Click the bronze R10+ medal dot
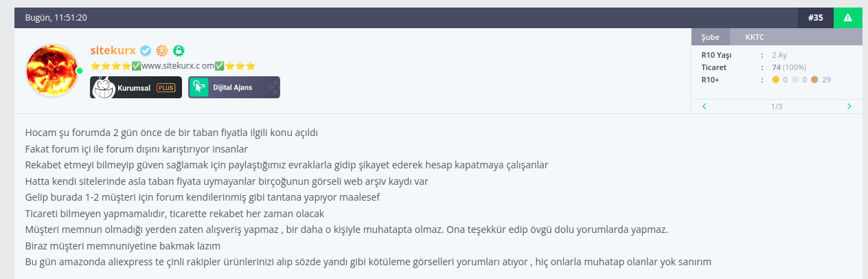The image size is (868, 279). pyautogui.click(x=814, y=80)
